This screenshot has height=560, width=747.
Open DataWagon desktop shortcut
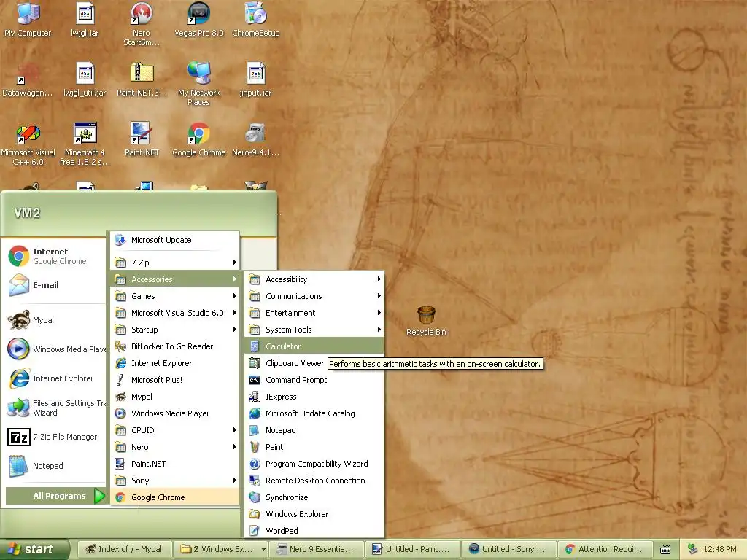(28, 79)
